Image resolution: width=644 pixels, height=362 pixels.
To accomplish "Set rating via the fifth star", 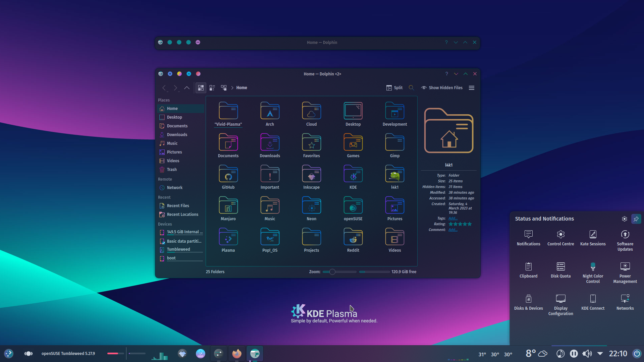I will coord(470,224).
